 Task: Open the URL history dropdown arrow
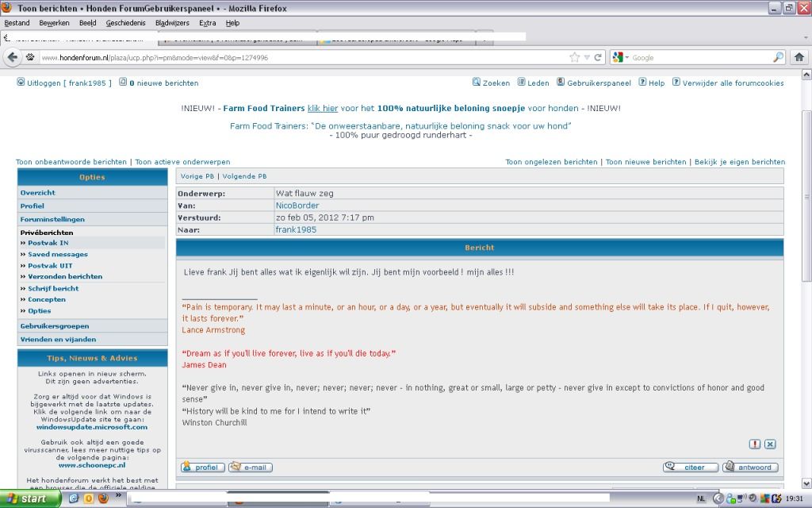click(x=587, y=57)
